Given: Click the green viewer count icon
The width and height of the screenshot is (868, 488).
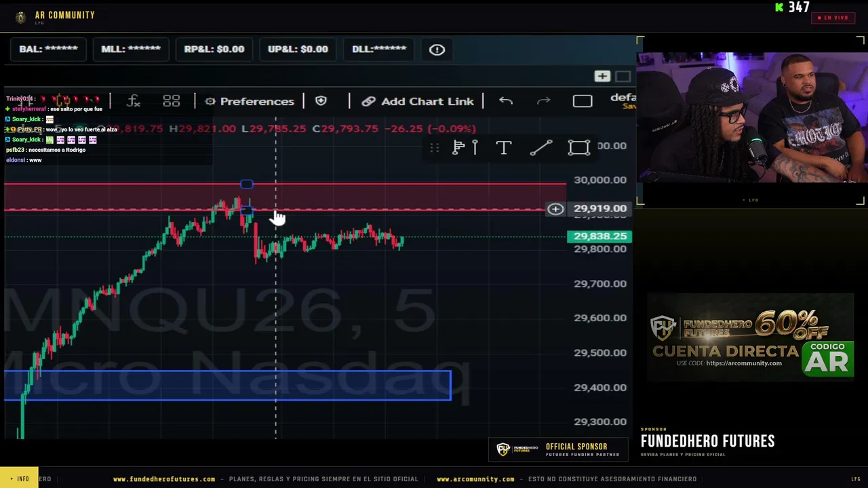Looking at the screenshot, I should pos(780,7).
